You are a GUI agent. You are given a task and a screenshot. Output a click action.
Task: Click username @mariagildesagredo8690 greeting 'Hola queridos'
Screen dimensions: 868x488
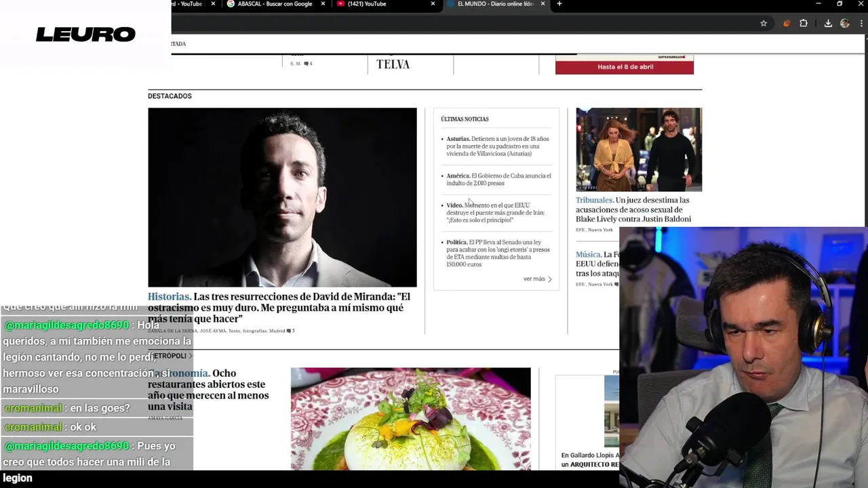click(x=66, y=325)
